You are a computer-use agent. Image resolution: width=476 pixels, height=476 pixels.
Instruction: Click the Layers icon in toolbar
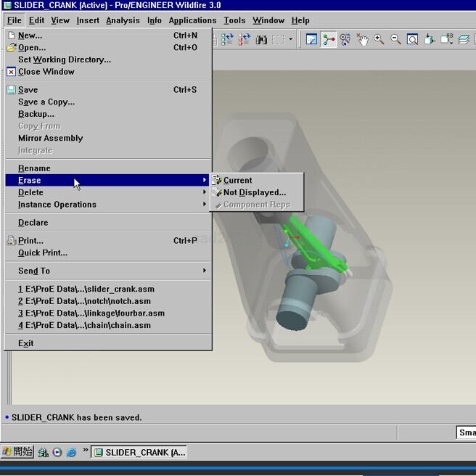(463, 39)
